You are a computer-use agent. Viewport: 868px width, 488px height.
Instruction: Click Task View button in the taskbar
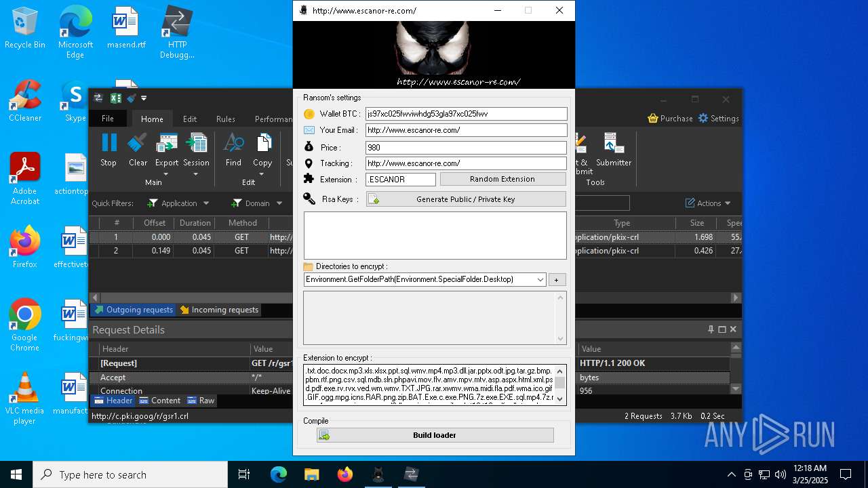(x=245, y=474)
